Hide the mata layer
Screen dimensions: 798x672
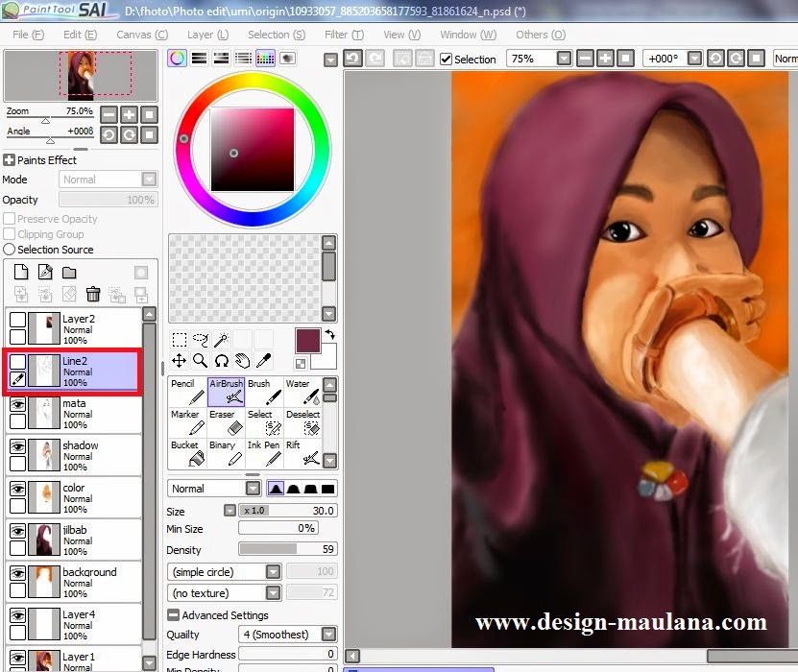coord(18,405)
